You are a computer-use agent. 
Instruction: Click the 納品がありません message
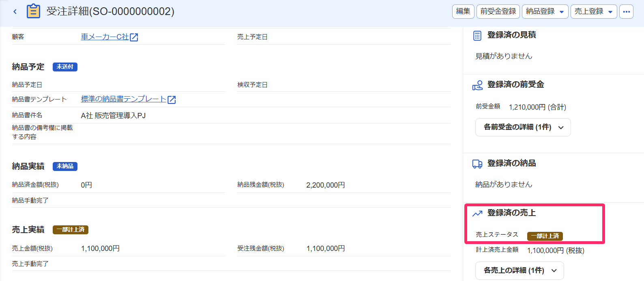click(504, 184)
